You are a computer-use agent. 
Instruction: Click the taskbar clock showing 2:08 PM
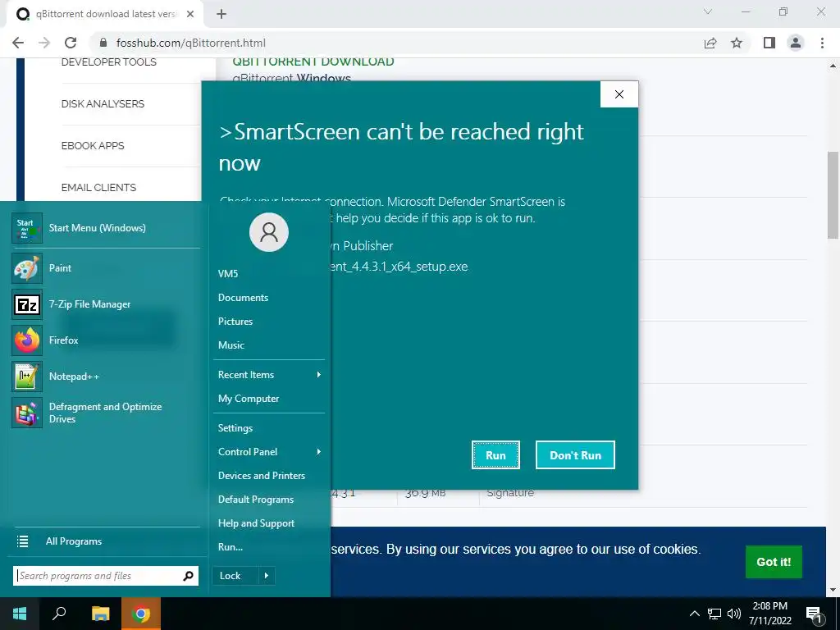pyautogui.click(x=769, y=614)
